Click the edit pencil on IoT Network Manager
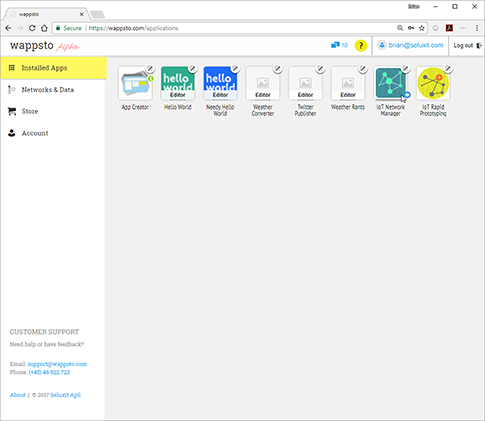 (406, 69)
